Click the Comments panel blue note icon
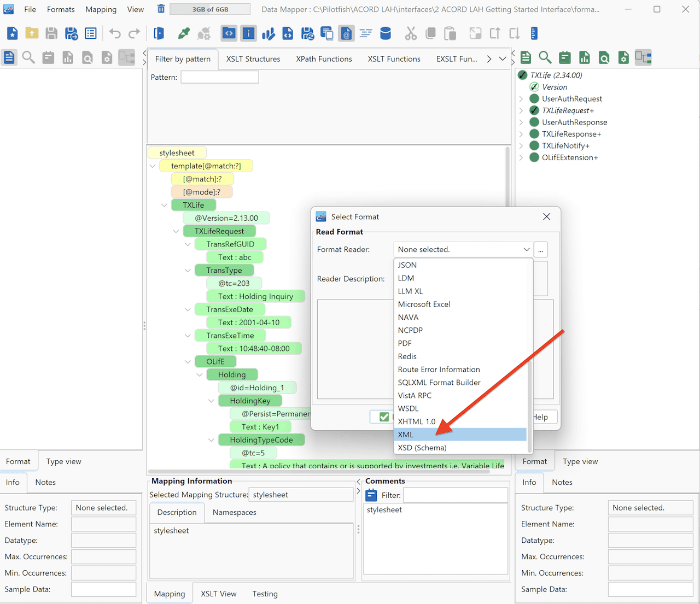This screenshot has width=700, height=604. (371, 495)
